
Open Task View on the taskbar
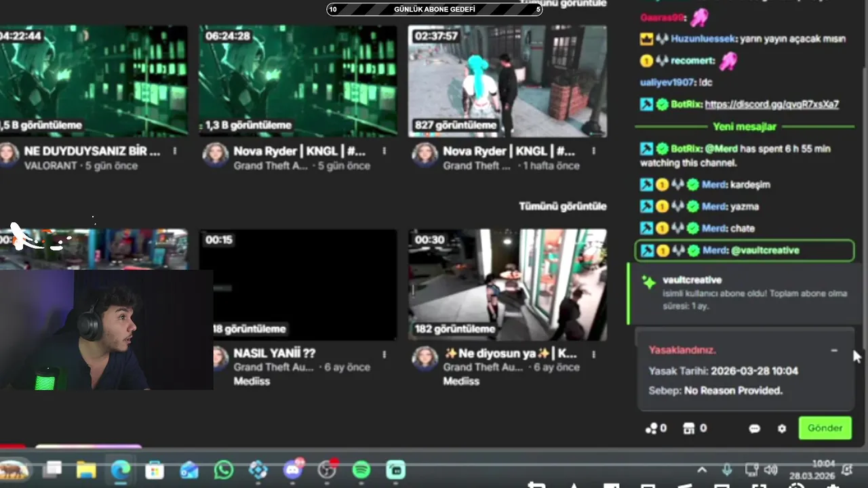tap(52, 469)
